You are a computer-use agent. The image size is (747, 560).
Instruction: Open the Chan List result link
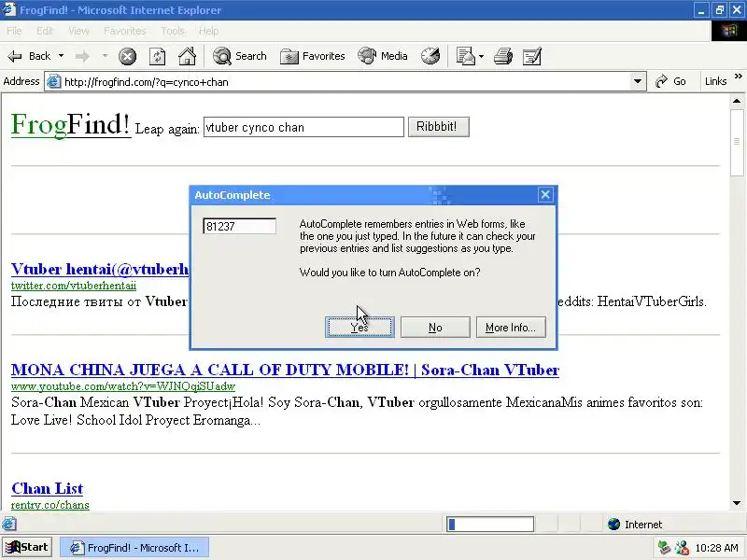48,488
